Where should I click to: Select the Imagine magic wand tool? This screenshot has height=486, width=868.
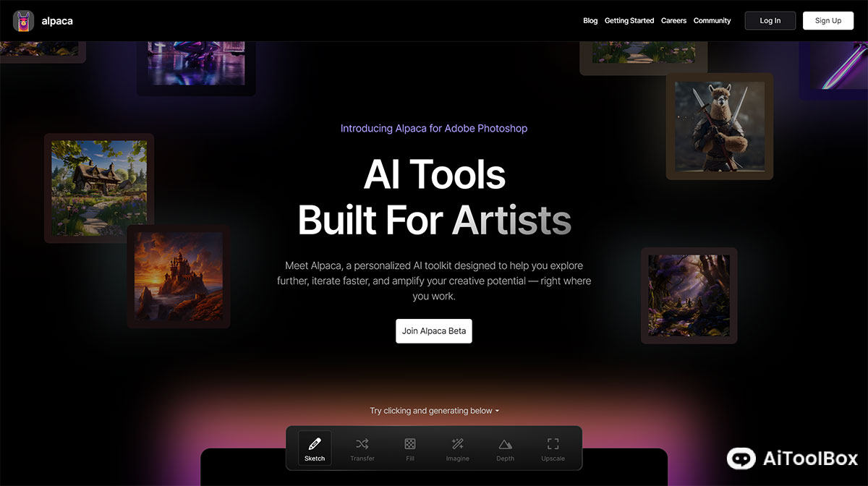[458, 448]
